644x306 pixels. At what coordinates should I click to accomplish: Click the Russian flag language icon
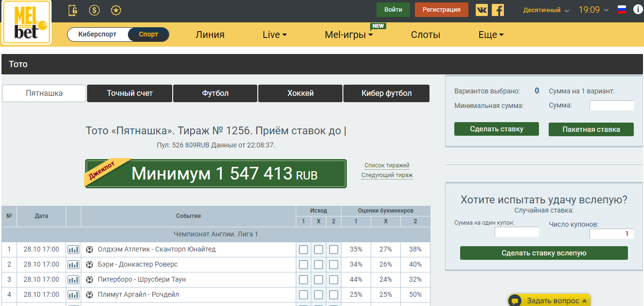click(x=622, y=9)
